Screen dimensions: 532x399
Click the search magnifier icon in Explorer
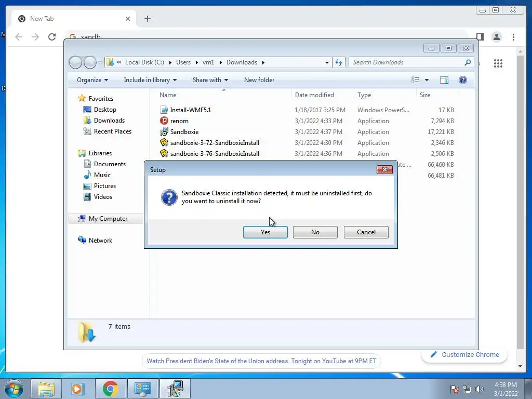(x=468, y=62)
